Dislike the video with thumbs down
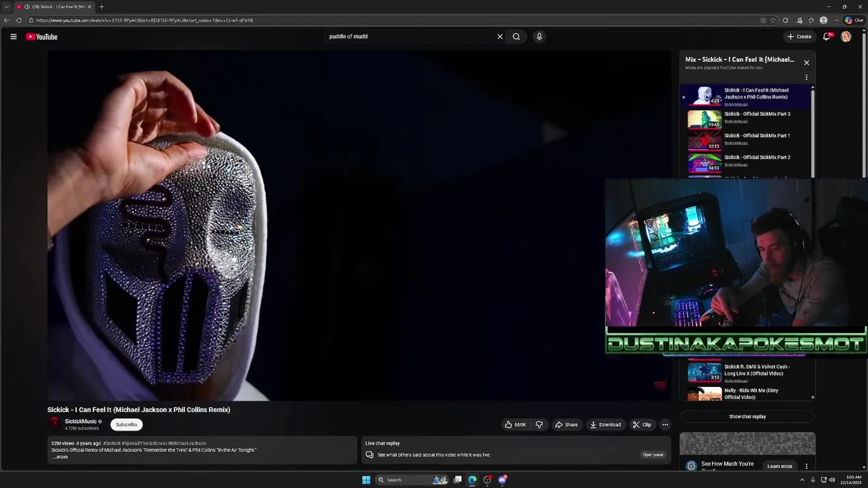The width and height of the screenshot is (868, 488). coord(539,425)
